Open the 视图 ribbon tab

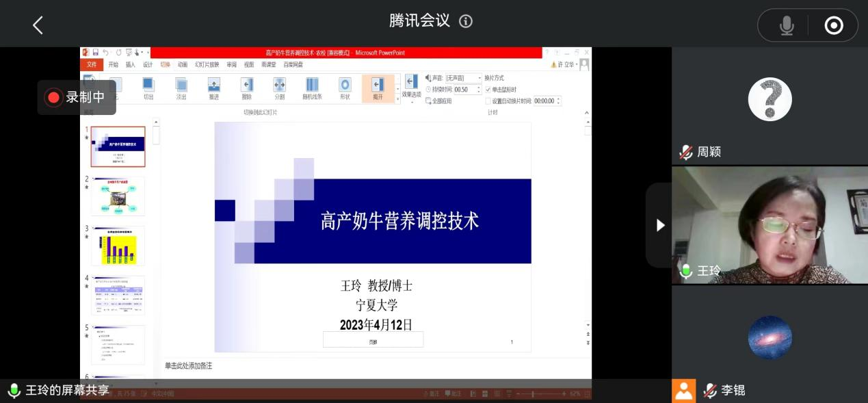click(x=249, y=64)
